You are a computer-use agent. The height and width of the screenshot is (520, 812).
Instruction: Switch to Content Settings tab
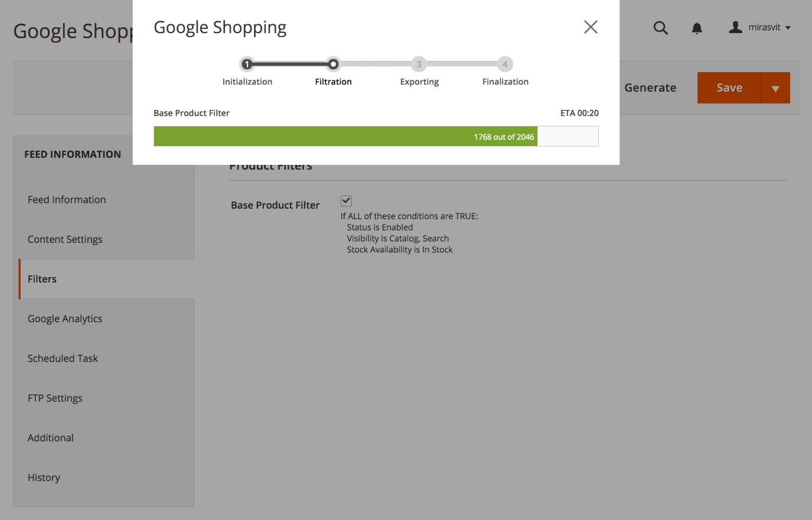pos(65,239)
